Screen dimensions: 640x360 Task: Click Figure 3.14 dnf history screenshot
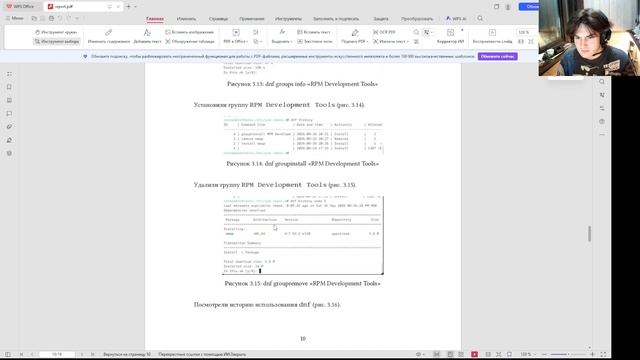tap(302, 136)
